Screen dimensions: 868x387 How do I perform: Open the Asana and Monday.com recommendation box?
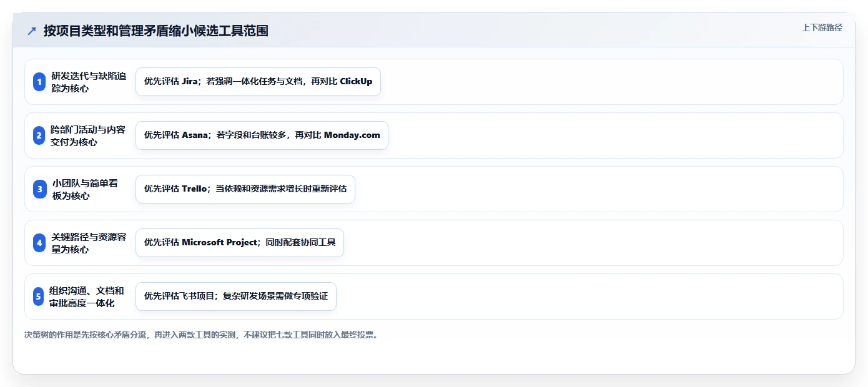pyautogui.click(x=262, y=135)
